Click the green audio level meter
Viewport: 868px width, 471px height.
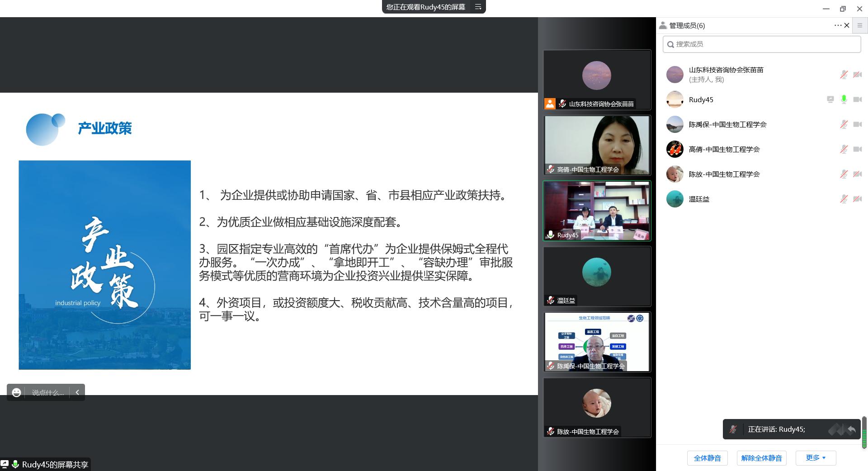coord(864,433)
